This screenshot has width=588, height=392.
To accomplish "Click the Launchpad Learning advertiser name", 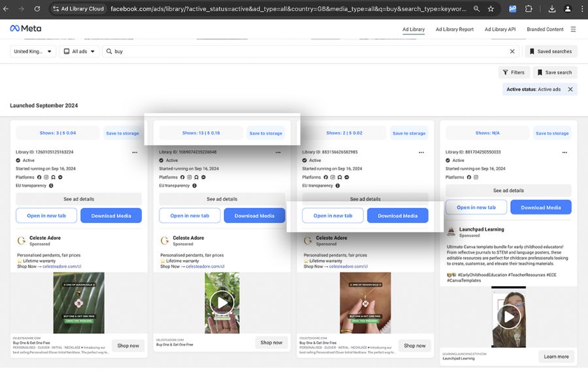I will tap(482, 229).
